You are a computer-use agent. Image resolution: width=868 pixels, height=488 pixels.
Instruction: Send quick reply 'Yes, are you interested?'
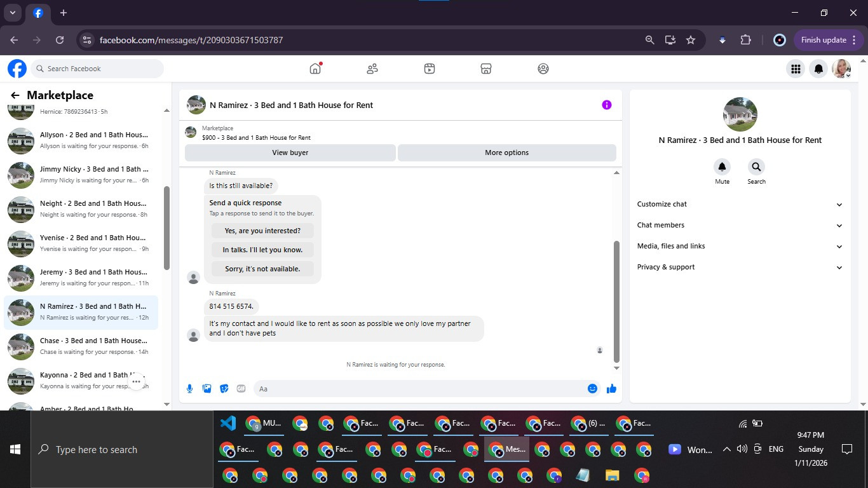pyautogui.click(x=262, y=231)
